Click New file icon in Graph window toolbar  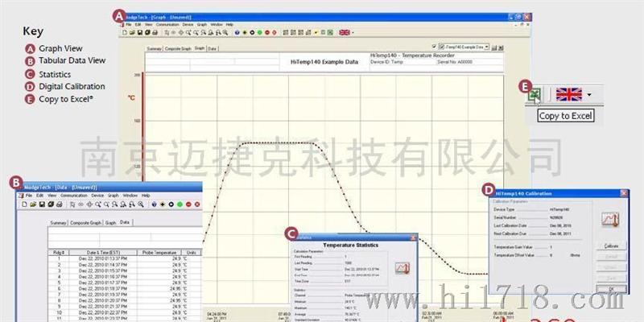pyautogui.click(x=125, y=32)
